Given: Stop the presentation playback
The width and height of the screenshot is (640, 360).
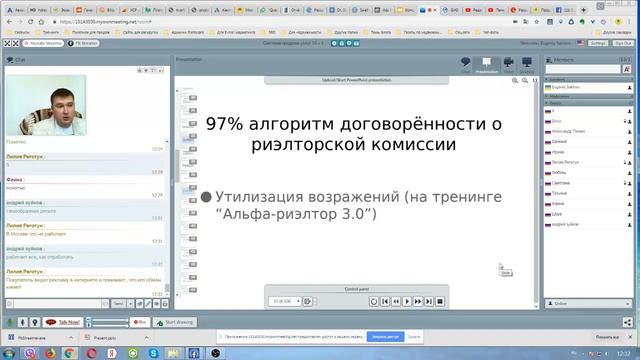Looking at the screenshot, I should (440, 301).
